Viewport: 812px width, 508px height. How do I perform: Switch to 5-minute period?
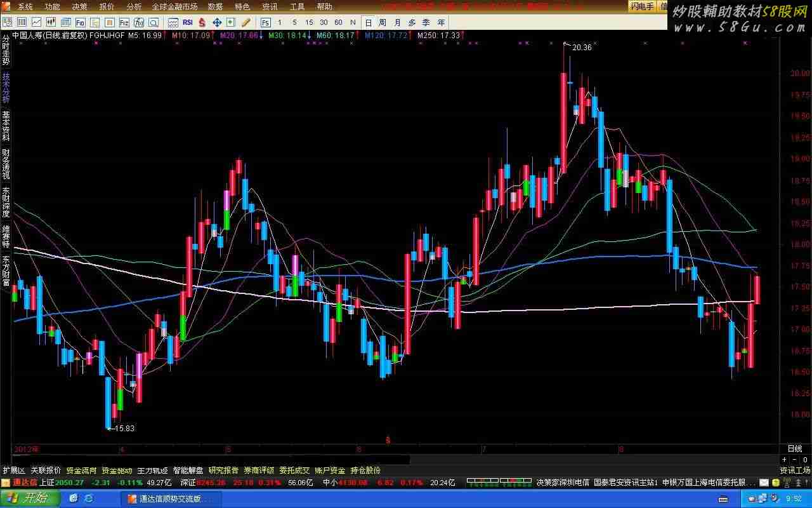click(x=294, y=22)
